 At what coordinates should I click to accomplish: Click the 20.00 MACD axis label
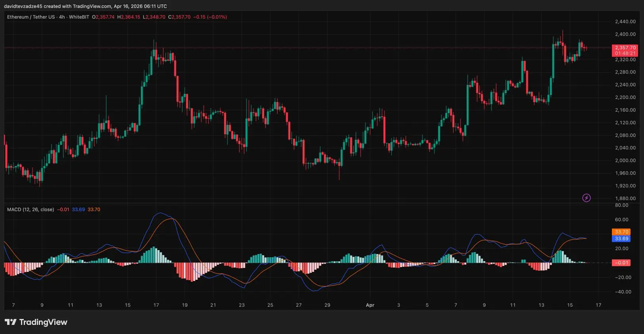point(622,249)
